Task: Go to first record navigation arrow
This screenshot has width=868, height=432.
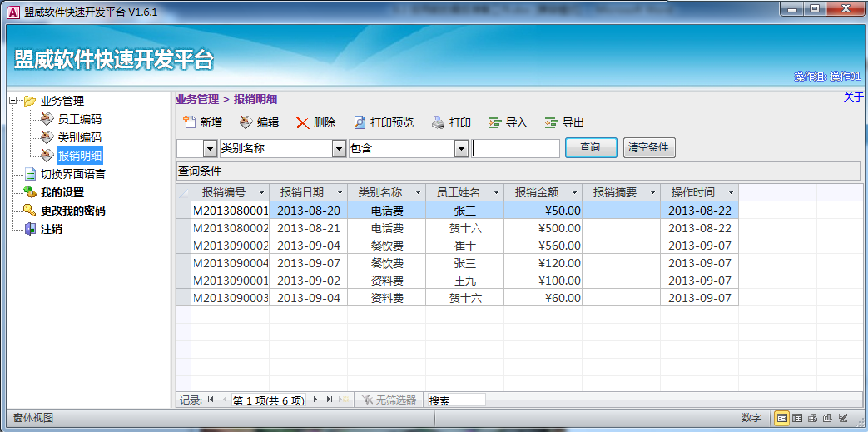Action: [211, 400]
